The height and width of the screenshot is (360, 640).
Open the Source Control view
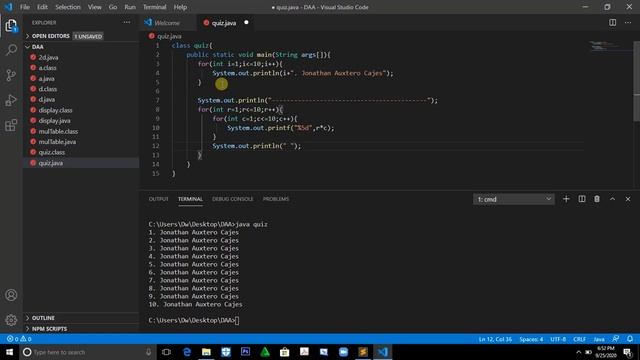coord(11,75)
